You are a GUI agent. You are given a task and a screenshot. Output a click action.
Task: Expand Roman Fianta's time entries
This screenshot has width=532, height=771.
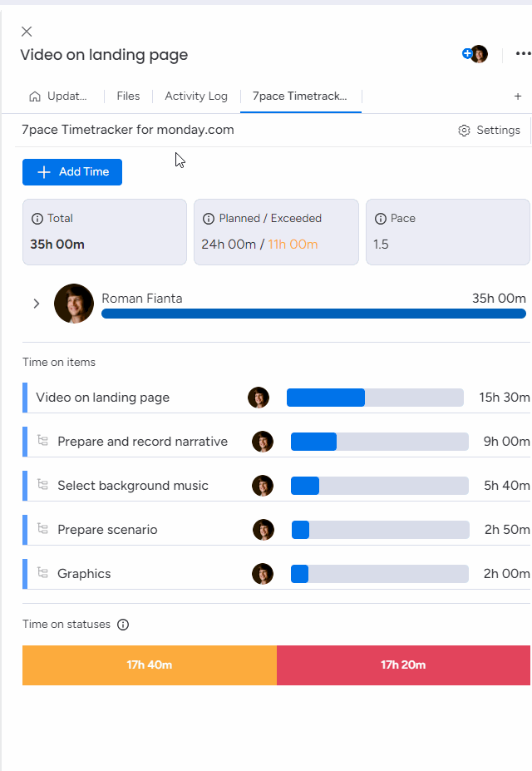coord(37,304)
